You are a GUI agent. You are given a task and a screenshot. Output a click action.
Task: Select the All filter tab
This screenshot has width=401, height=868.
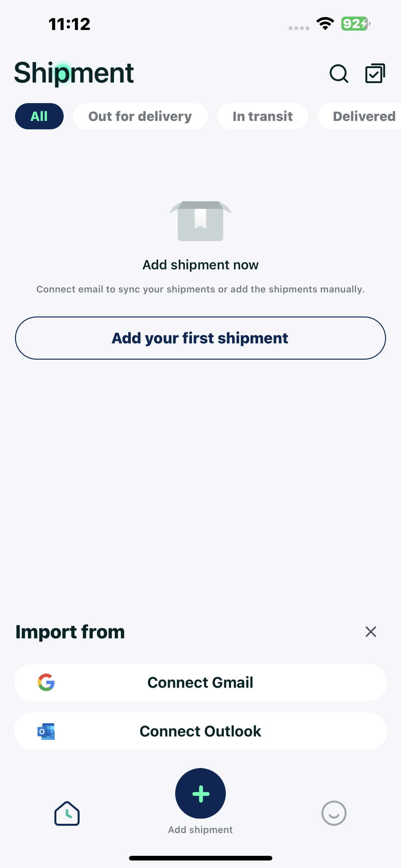[39, 116]
